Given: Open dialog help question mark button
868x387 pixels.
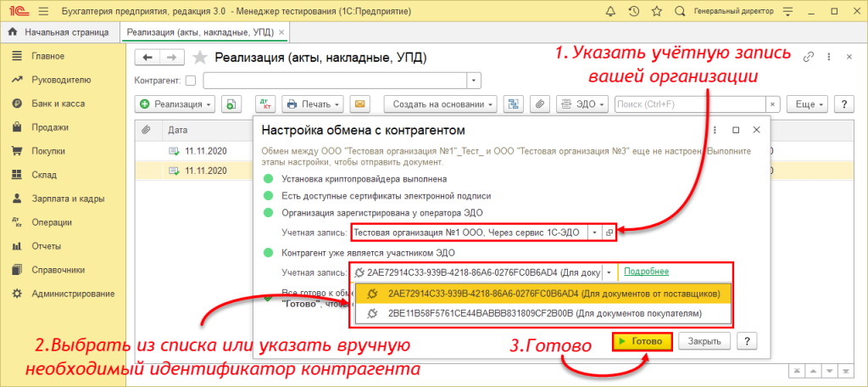Looking at the screenshot, I should pyautogui.click(x=748, y=341).
